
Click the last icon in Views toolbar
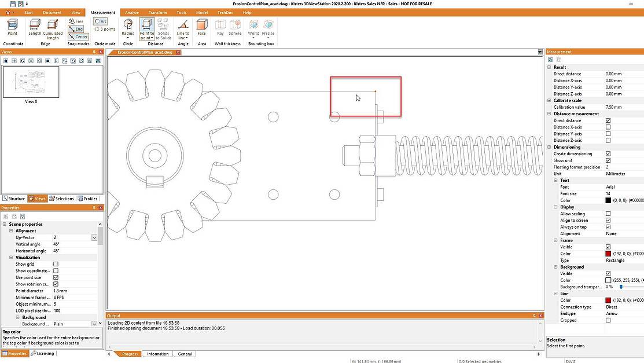click(98, 61)
